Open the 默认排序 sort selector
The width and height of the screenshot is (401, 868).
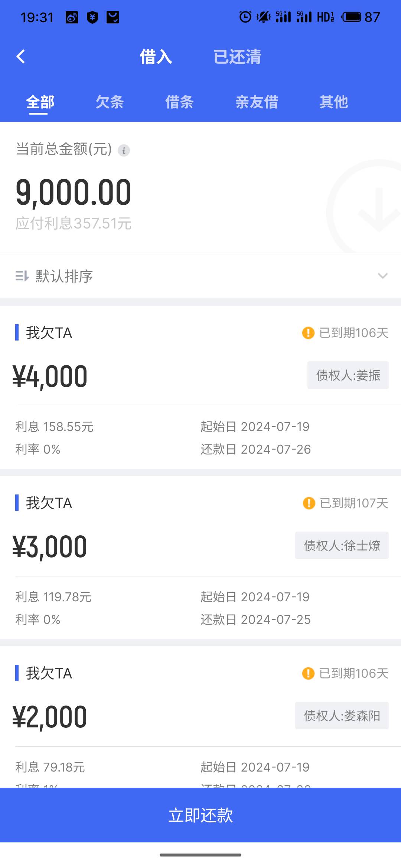click(200, 276)
